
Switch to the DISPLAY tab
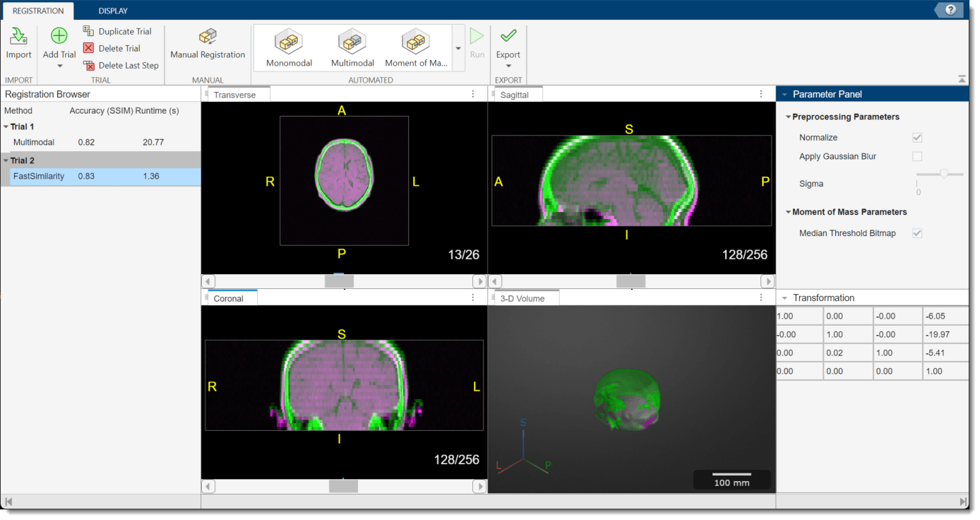[x=113, y=11]
